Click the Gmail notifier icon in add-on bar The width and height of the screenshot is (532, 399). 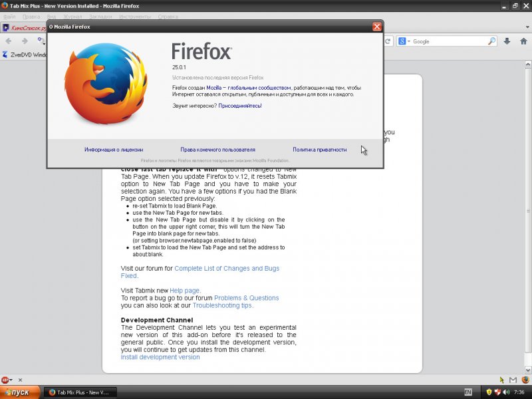click(x=513, y=380)
